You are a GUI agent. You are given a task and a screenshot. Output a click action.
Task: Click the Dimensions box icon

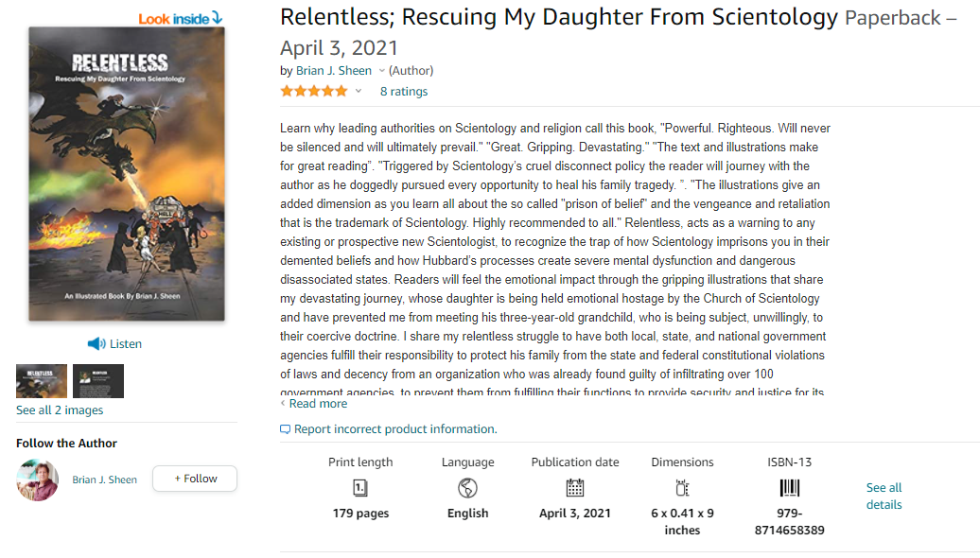click(x=683, y=487)
